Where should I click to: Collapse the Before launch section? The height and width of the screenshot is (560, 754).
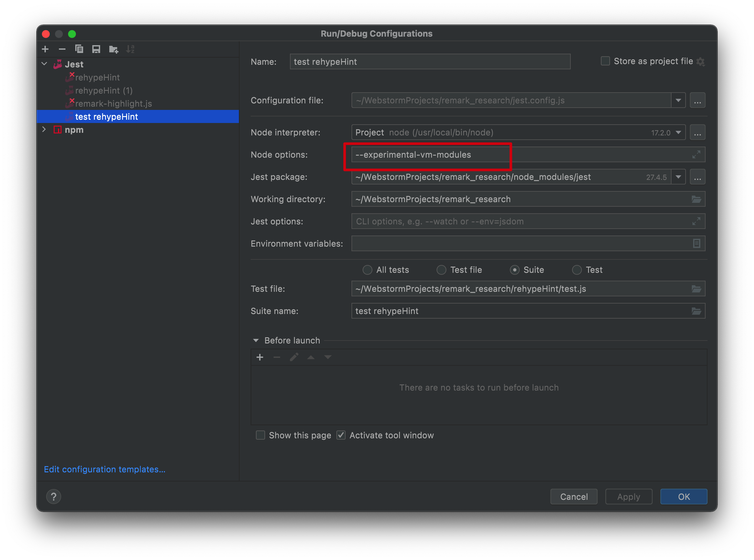pos(256,341)
